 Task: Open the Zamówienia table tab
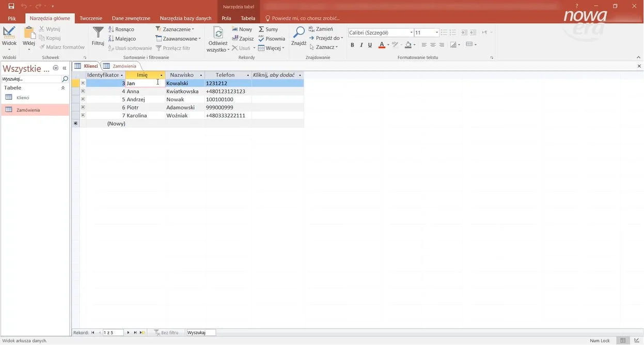coord(121,66)
